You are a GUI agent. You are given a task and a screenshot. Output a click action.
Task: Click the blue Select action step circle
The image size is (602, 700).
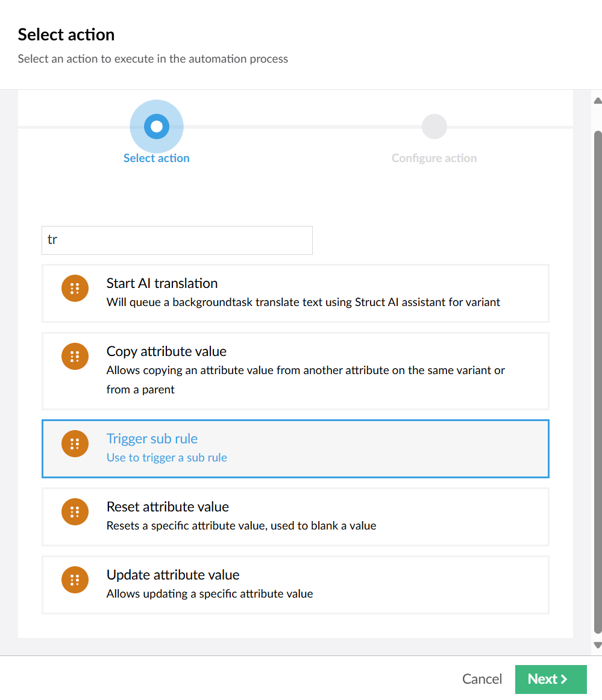point(157,127)
